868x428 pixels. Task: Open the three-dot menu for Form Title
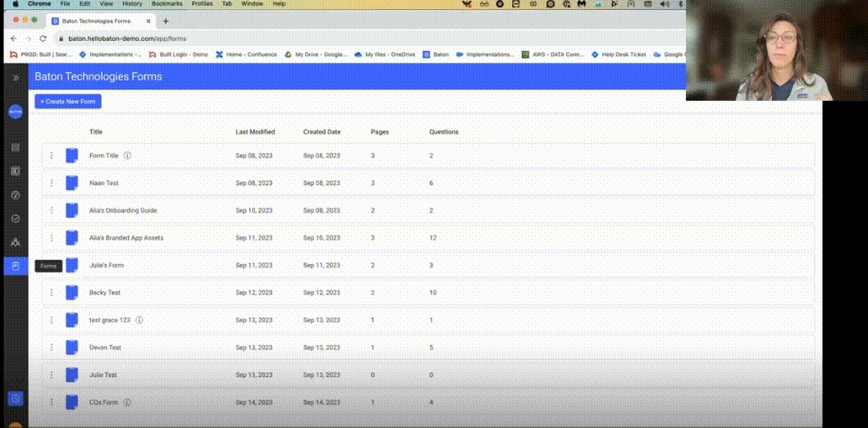[52, 156]
